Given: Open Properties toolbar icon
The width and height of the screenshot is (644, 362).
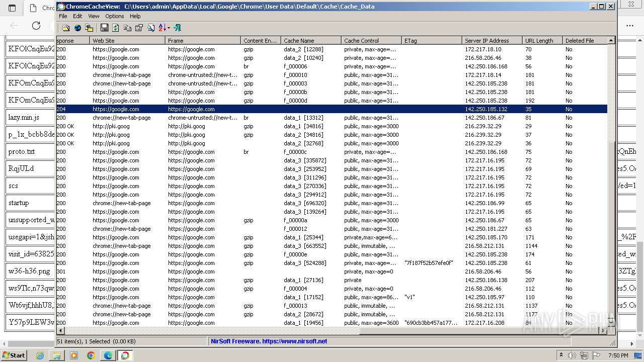Looking at the screenshot, I should tap(139, 28).
